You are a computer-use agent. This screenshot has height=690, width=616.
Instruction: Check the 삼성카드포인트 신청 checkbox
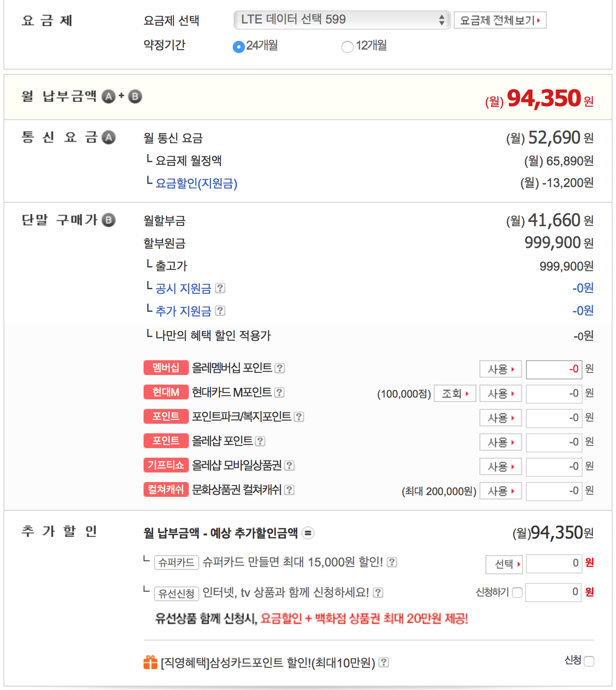[x=589, y=661]
